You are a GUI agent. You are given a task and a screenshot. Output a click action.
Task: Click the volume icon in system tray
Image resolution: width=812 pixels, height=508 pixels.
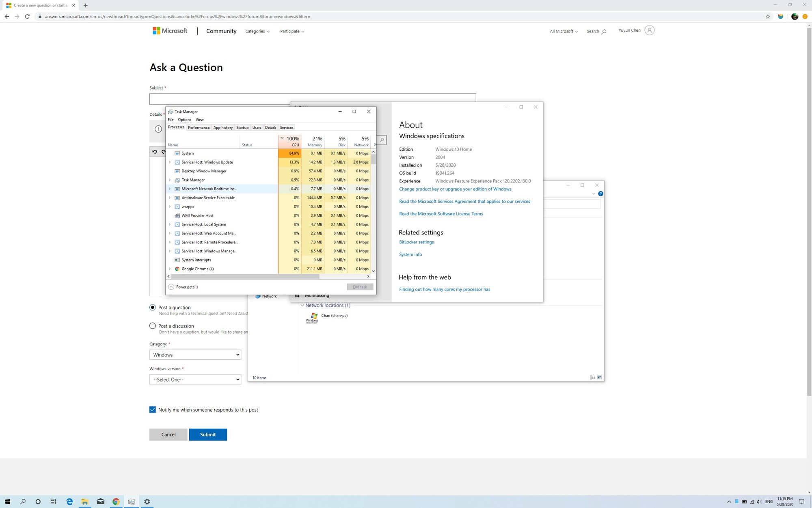point(759,502)
